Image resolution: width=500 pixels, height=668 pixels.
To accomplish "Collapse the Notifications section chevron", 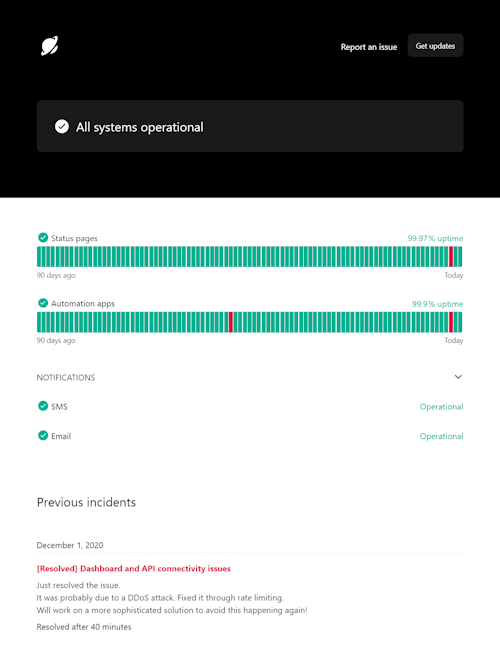I will [x=458, y=377].
